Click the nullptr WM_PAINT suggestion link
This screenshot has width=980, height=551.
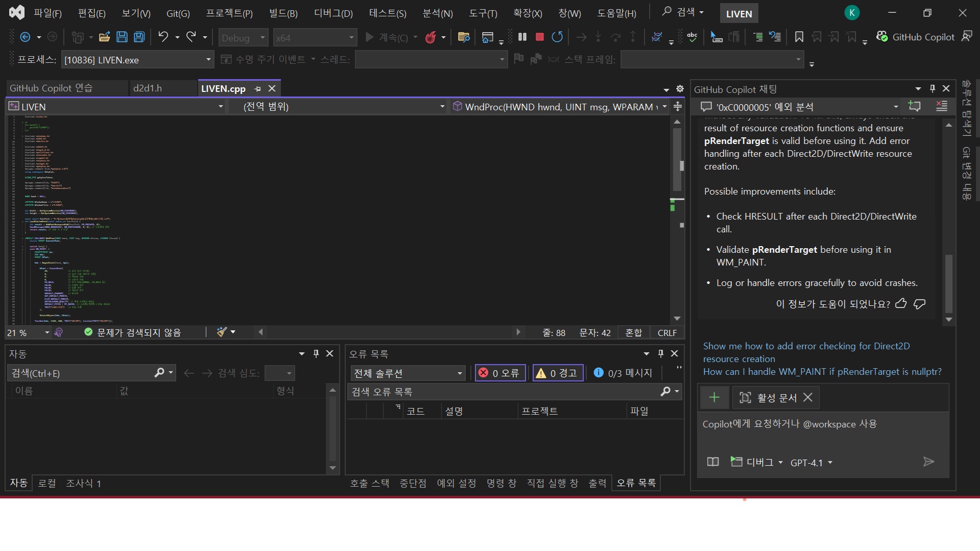click(x=822, y=372)
